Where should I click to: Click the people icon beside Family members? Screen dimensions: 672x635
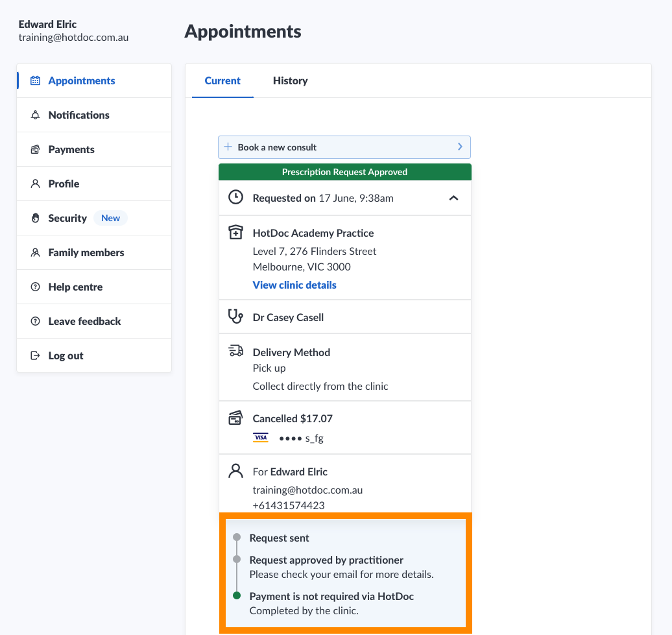36,252
